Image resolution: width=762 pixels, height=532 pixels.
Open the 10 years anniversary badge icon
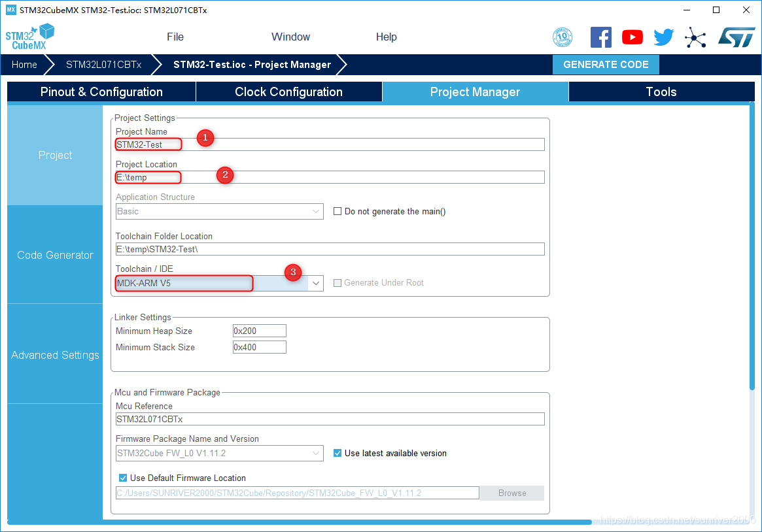click(x=563, y=37)
